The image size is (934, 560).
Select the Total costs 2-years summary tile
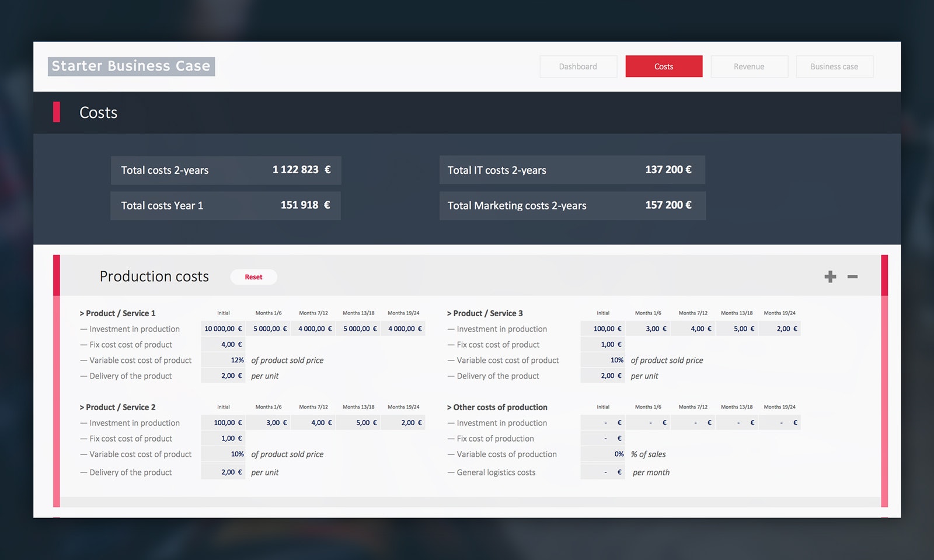click(225, 170)
